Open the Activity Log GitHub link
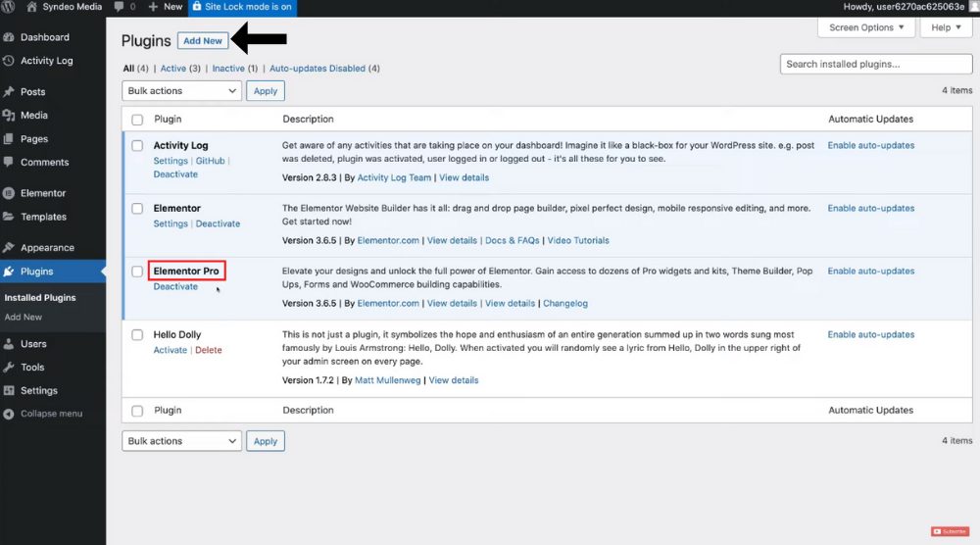 (x=210, y=161)
